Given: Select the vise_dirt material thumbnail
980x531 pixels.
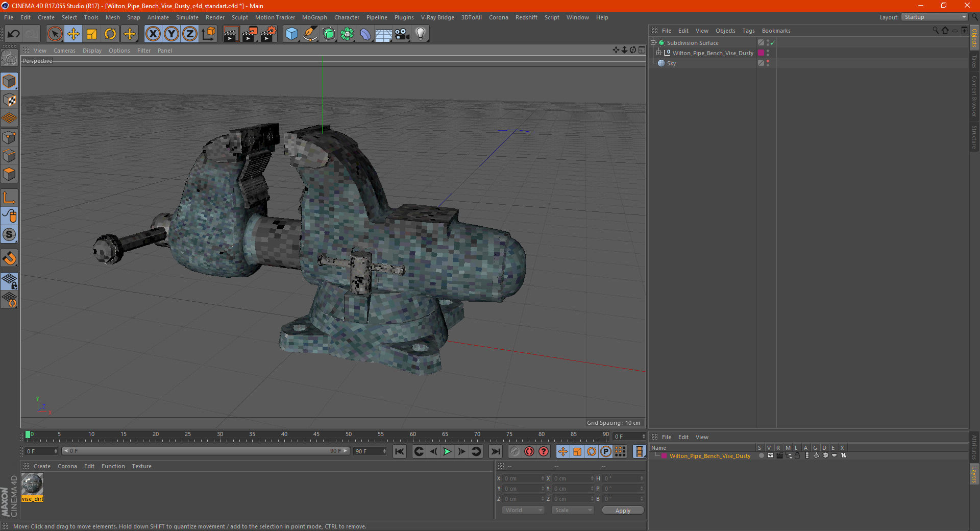Looking at the screenshot, I should [x=32, y=484].
